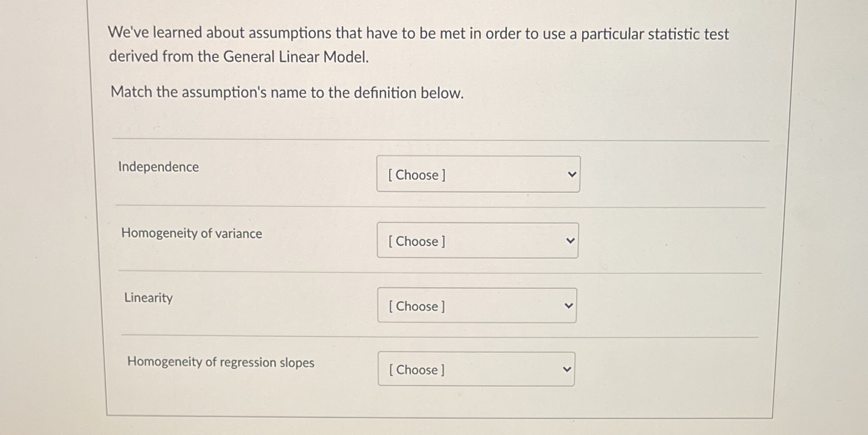
Task: Open the Homogeneity of regression slopes dropdown
Action: [476, 369]
